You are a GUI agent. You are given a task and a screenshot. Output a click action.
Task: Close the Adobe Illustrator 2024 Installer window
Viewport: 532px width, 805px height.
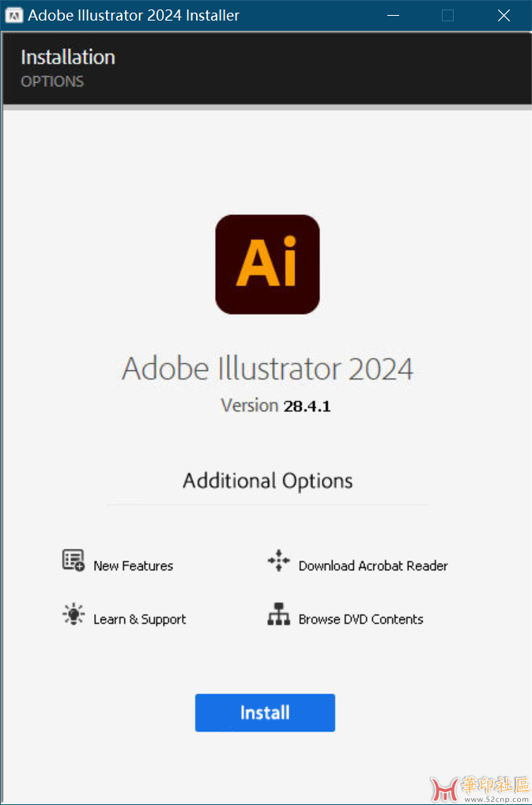[504, 15]
